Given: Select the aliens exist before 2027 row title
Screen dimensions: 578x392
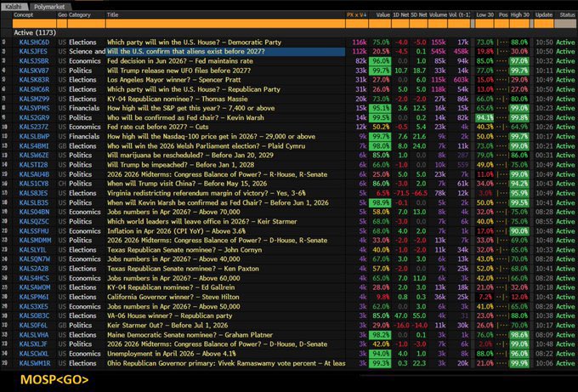Looking at the screenshot, I should (x=186, y=51).
